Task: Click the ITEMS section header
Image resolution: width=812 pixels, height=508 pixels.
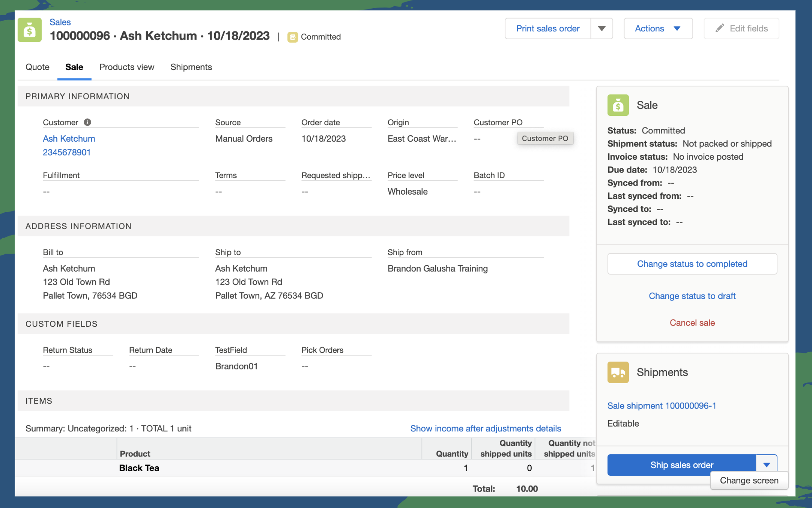Action: coord(293,401)
